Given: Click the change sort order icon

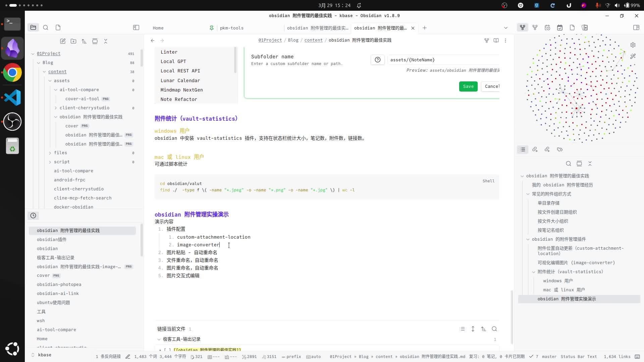Looking at the screenshot, I should [x=84, y=41].
